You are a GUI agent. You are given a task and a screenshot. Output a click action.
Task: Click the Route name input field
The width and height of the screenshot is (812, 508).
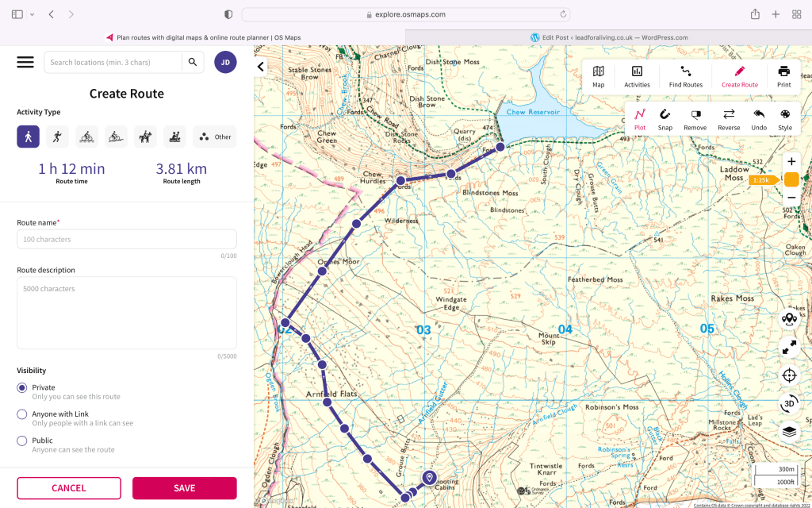click(127, 239)
